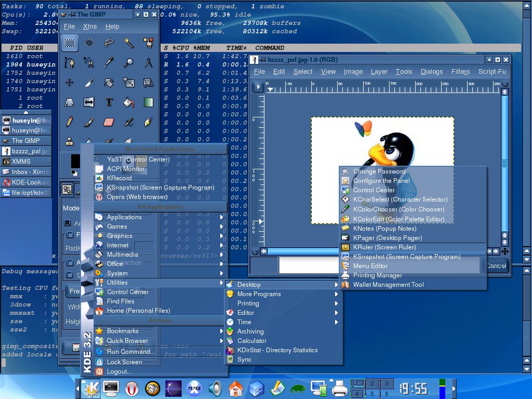Choose the Free Select lasso tool
Image resolution: width=532 pixels, height=399 pixels.
click(x=109, y=43)
